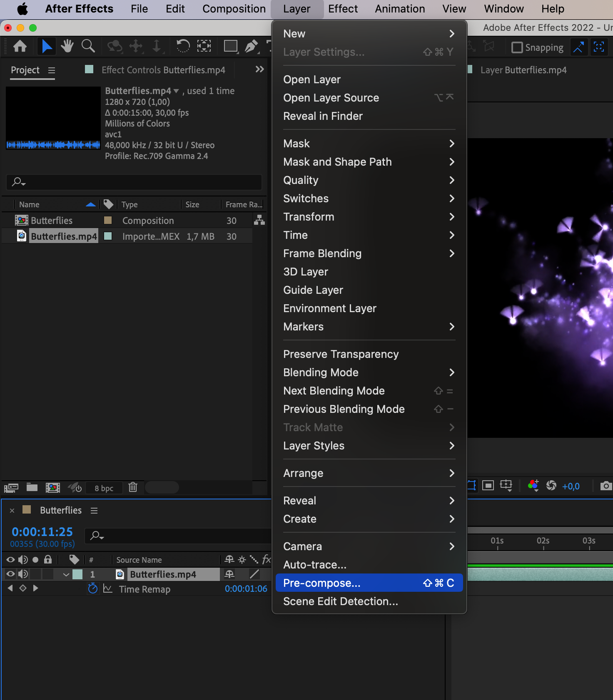This screenshot has height=700, width=613.
Task: Create a new folder in Project panel
Action: 32,487
